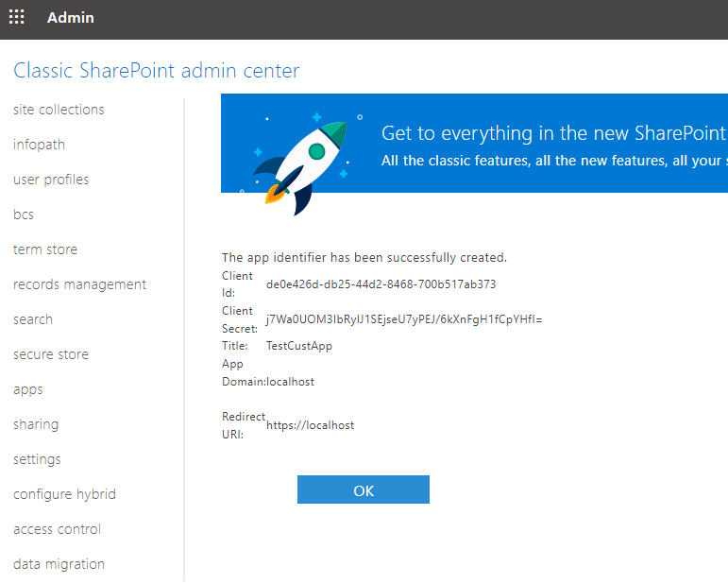Click the OK button

point(364,490)
